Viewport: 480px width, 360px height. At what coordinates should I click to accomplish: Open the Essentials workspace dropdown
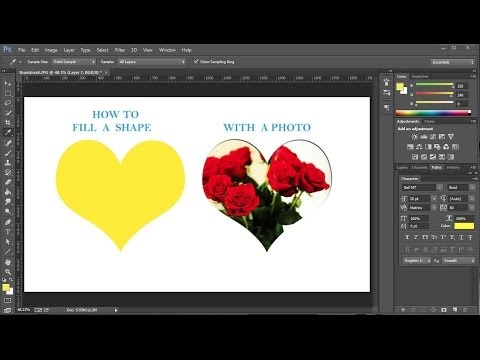452,62
